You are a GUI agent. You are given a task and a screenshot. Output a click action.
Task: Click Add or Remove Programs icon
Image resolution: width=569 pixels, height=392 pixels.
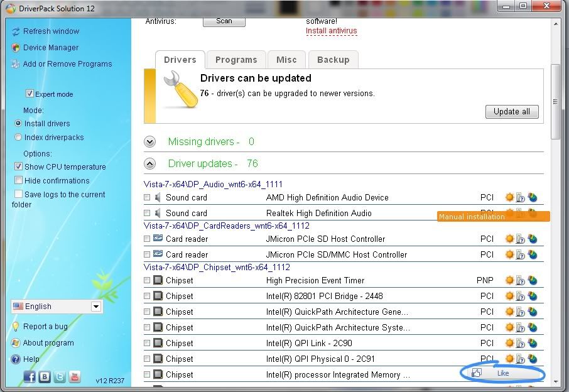click(16, 64)
